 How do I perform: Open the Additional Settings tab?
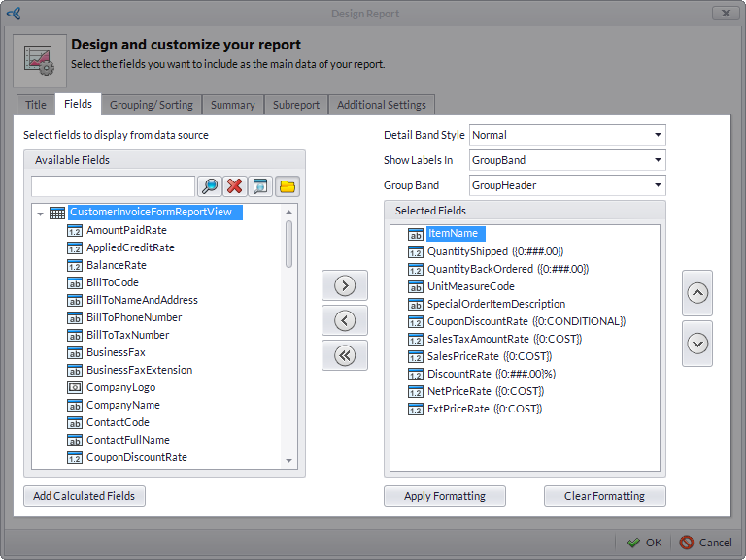click(381, 105)
